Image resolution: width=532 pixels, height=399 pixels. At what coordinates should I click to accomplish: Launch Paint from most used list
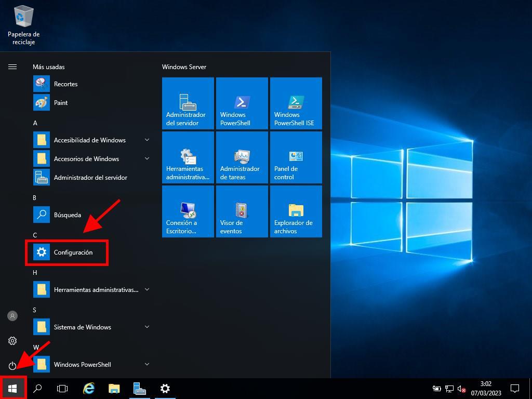point(61,103)
